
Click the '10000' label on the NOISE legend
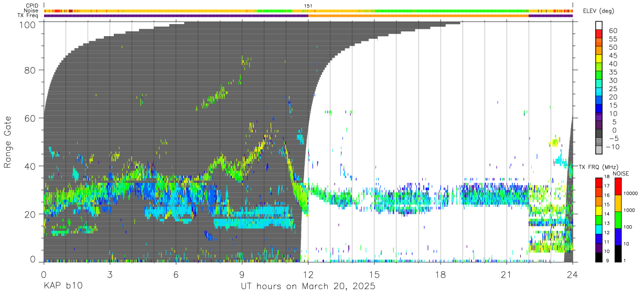click(x=630, y=194)
